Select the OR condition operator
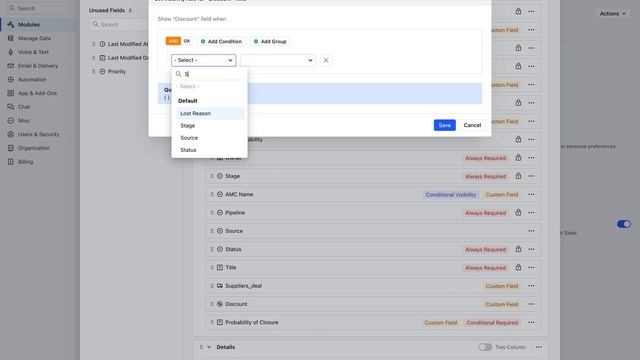 click(187, 41)
